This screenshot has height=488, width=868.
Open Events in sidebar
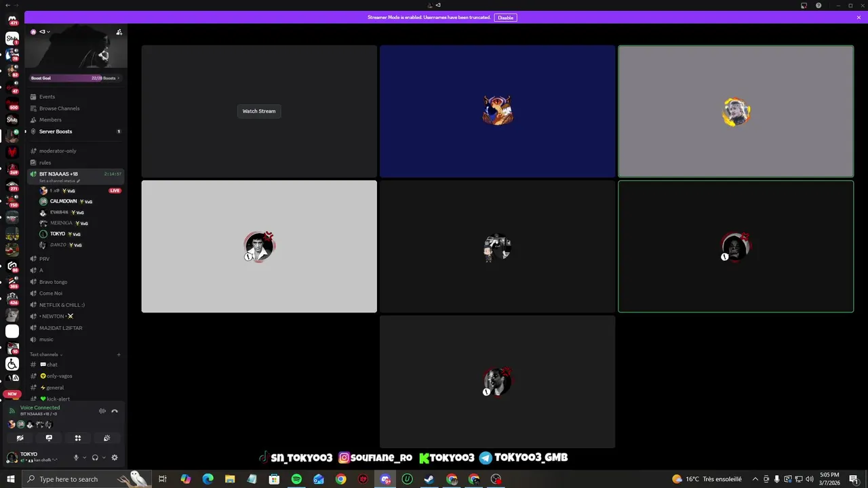75,97
